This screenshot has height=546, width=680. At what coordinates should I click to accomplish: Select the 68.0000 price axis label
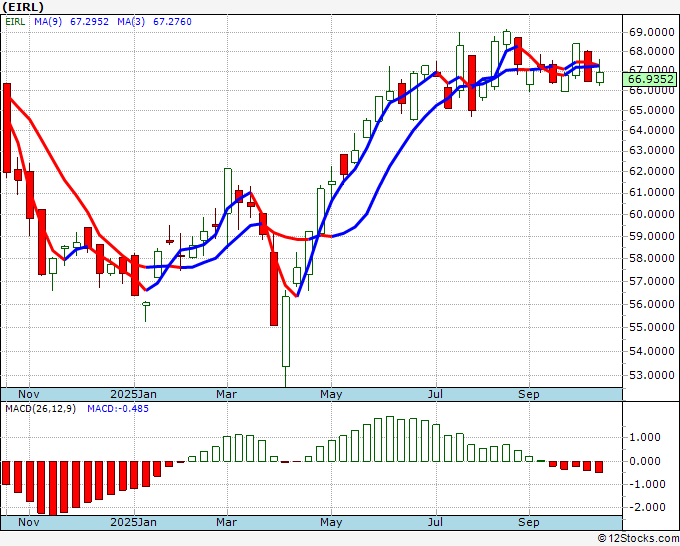651,52
